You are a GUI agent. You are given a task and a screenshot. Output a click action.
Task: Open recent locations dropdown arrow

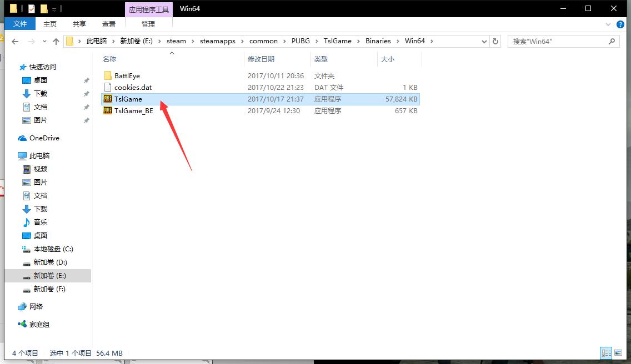(x=44, y=42)
